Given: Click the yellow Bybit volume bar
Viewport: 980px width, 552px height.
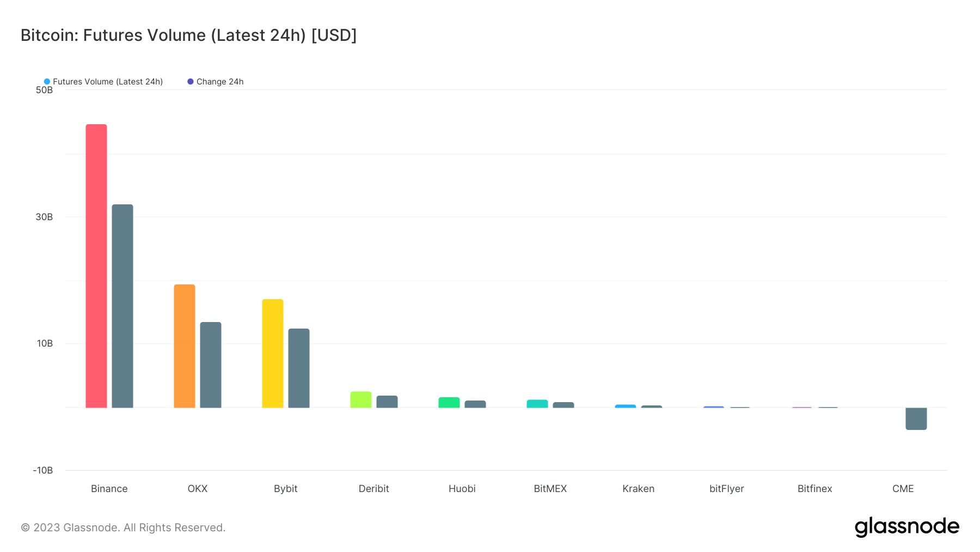Looking at the screenshot, I should pos(273,354).
